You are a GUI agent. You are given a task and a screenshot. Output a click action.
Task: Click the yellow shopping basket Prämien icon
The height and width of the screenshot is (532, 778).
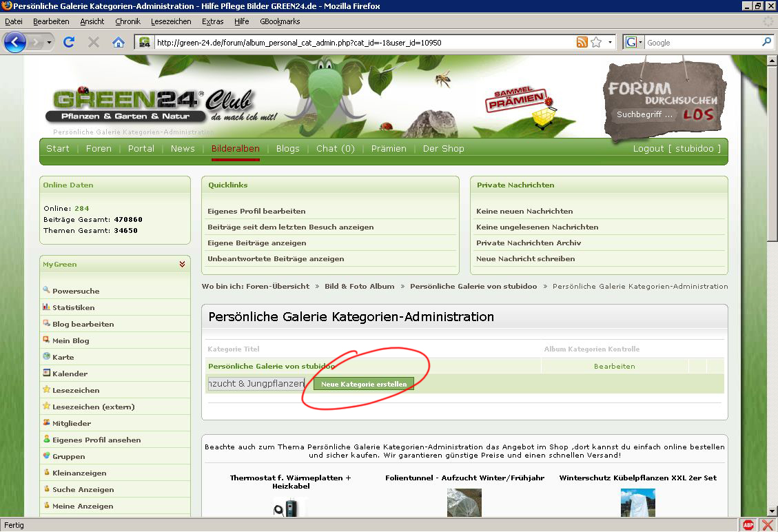[544, 117]
